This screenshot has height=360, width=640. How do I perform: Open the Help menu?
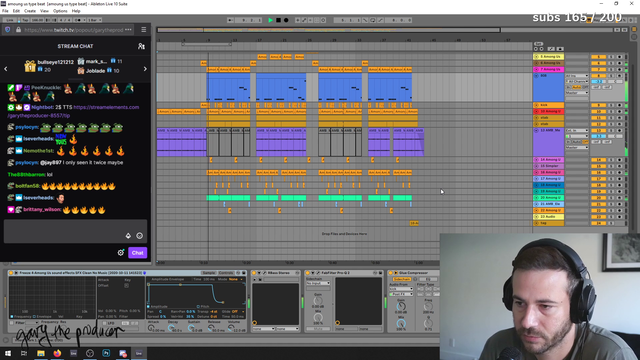click(76, 11)
